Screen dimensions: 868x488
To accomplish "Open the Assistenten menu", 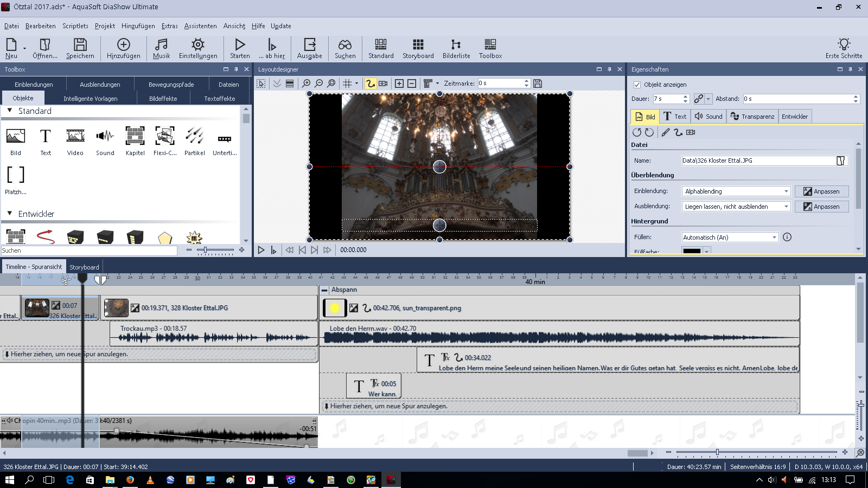I will [x=200, y=26].
